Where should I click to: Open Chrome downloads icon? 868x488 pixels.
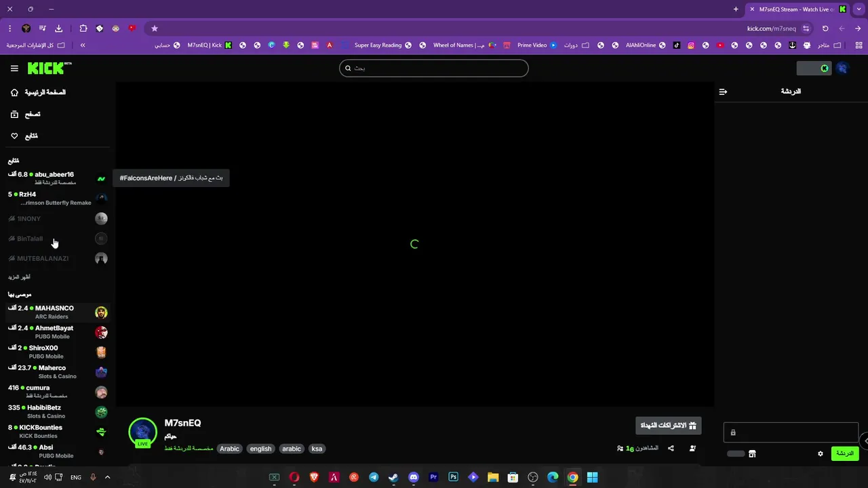click(58, 28)
